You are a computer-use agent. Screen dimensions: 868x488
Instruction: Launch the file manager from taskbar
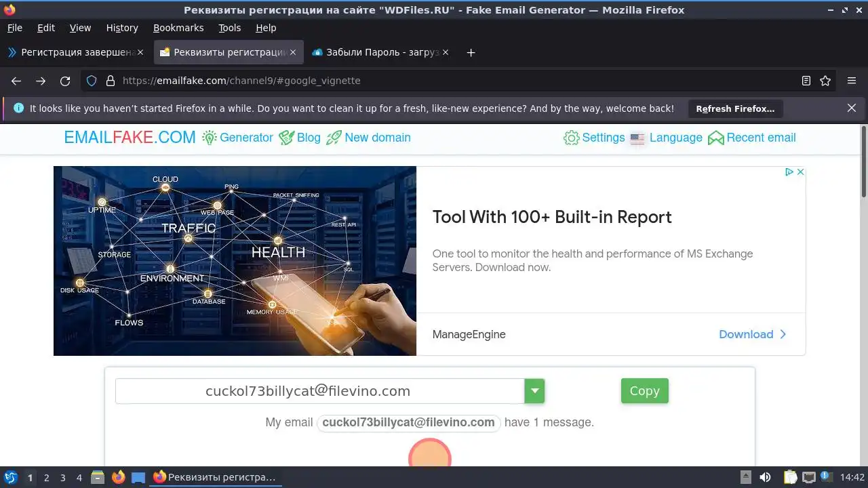(x=98, y=477)
